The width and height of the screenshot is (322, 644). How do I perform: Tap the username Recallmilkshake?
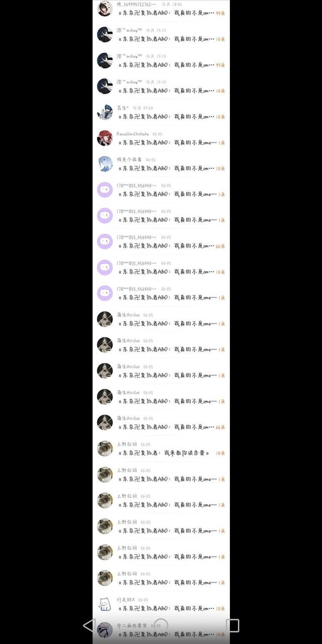click(x=133, y=134)
